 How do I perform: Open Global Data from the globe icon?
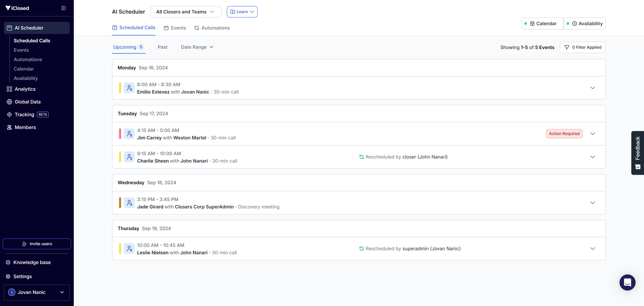9,102
